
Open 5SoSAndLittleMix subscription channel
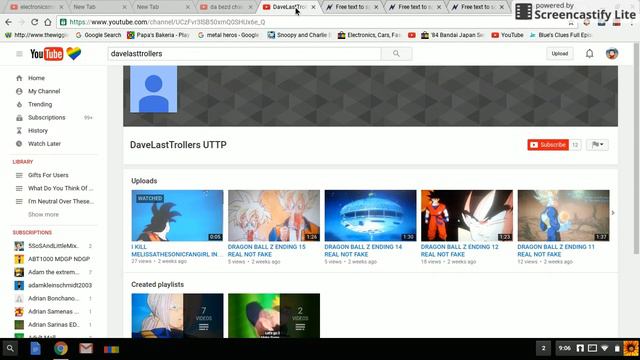coord(53,246)
